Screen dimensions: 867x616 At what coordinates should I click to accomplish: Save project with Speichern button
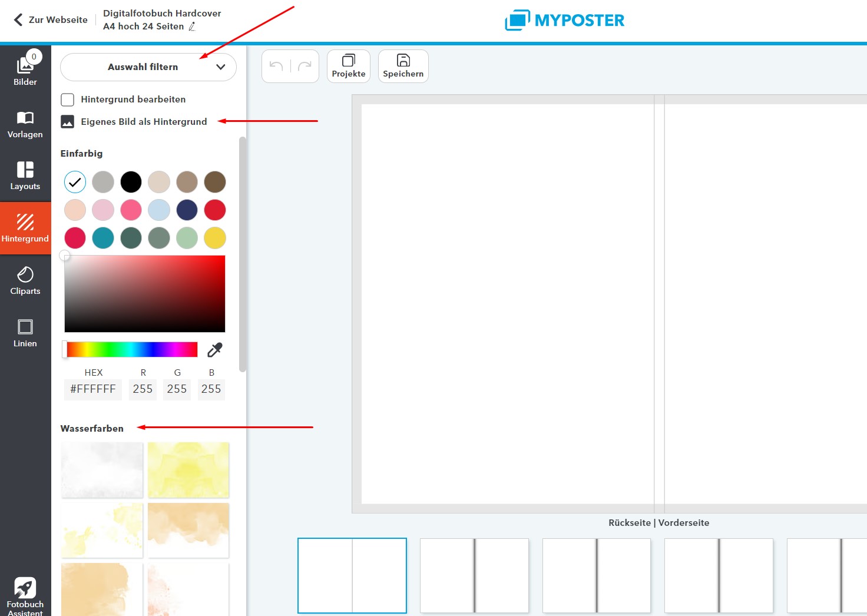tap(403, 66)
